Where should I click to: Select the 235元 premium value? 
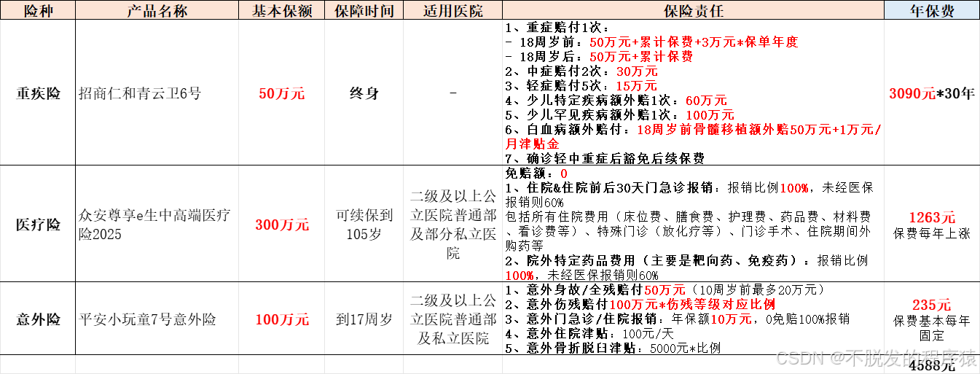(x=932, y=305)
